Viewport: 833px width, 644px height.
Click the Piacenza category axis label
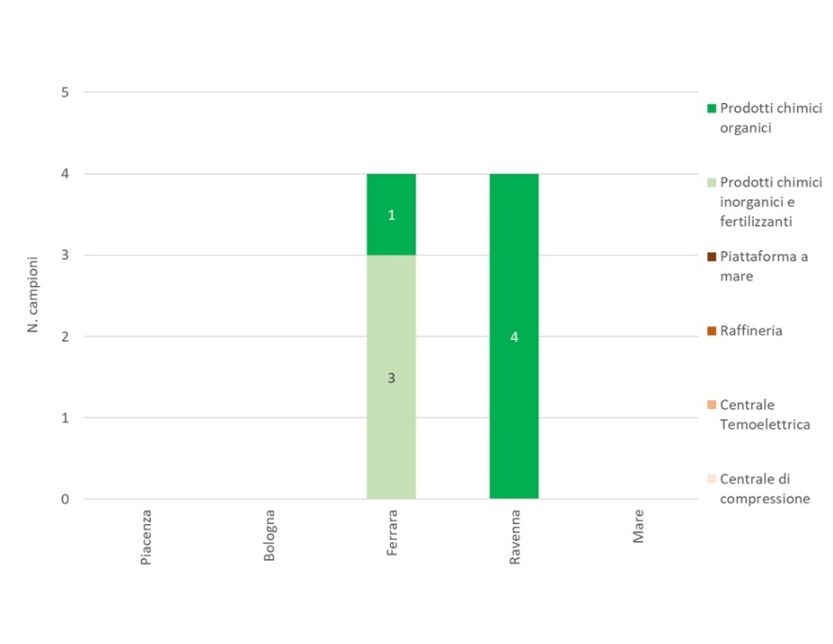(145, 538)
